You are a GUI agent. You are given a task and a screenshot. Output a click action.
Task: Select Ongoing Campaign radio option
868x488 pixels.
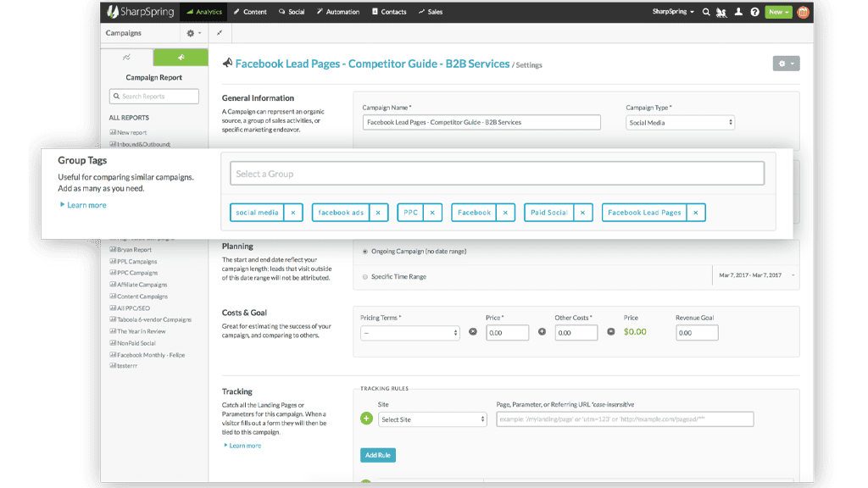(x=364, y=252)
